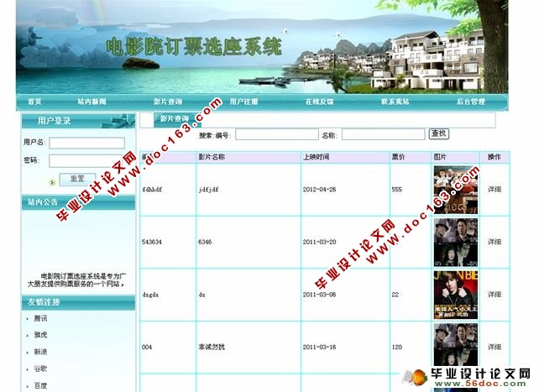The height and width of the screenshot is (392, 539).
Task: Click the 站内公告 panel header
Action: [78, 202]
